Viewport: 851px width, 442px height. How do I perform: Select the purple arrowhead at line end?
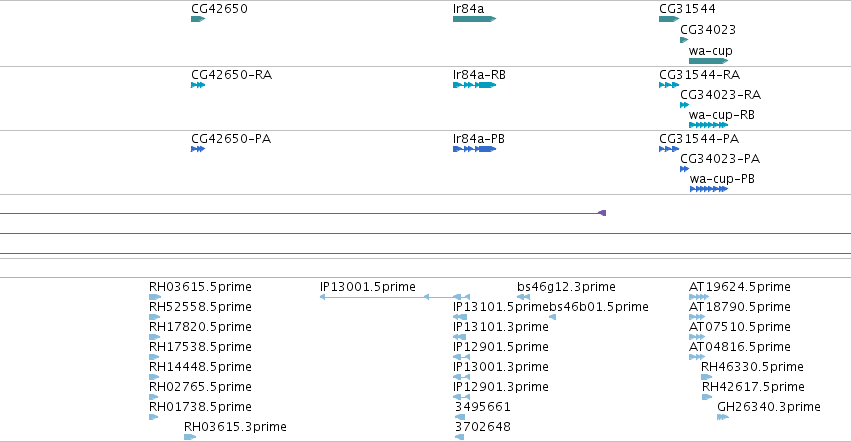602,213
